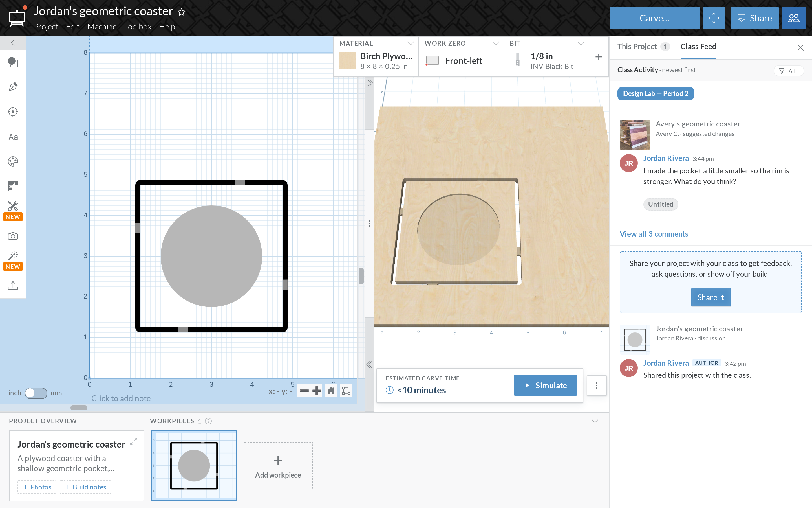Collapse the left tool panel chevron
The image size is (812, 508).
(x=13, y=43)
